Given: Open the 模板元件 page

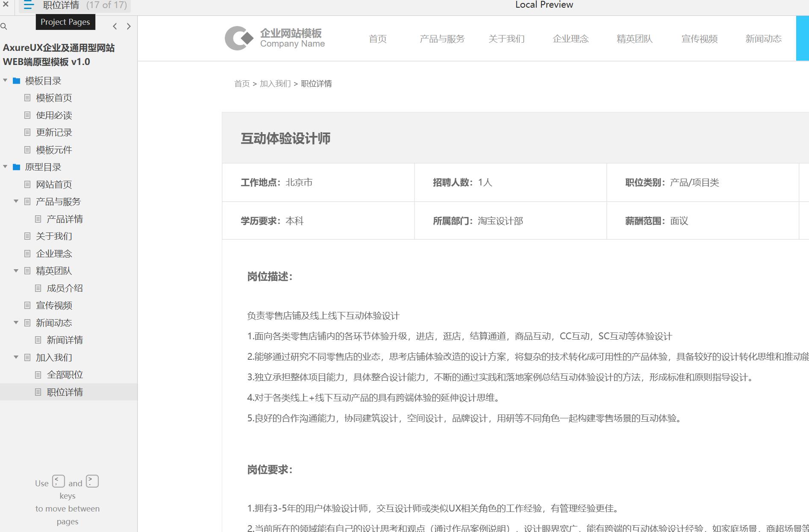Looking at the screenshot, I should (x=54, y=150).
